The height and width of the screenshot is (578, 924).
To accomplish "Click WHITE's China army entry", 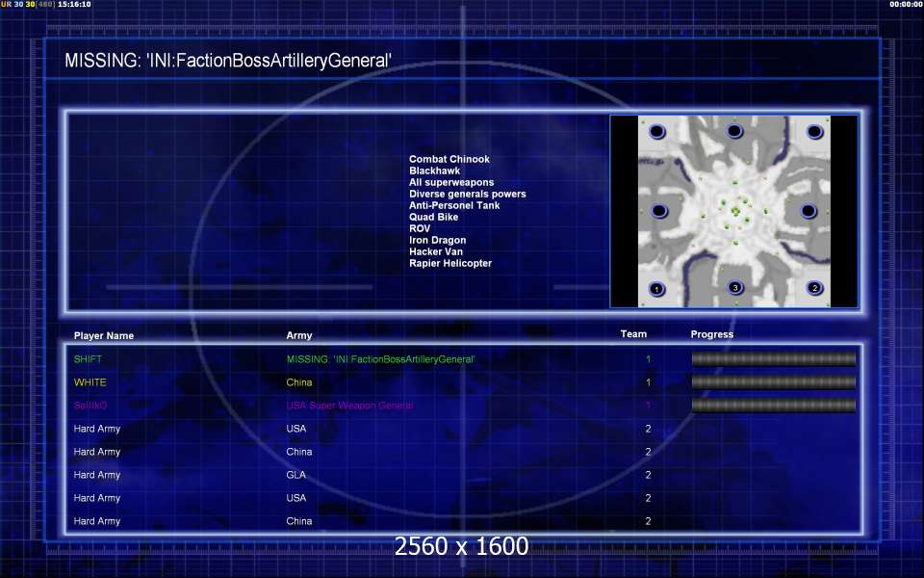I will (x=299, y=382).
